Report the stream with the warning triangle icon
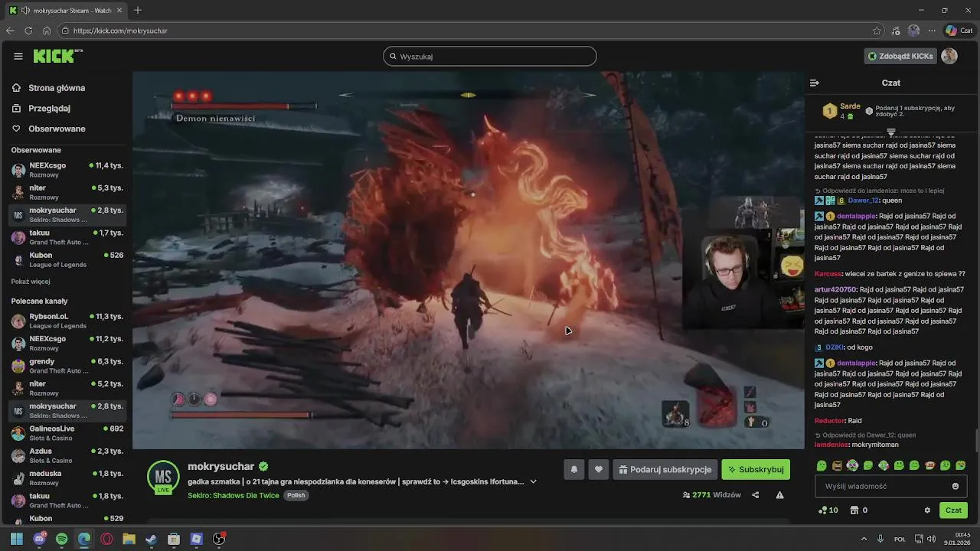This screenshot has height=551, width=980. [779, 495]
